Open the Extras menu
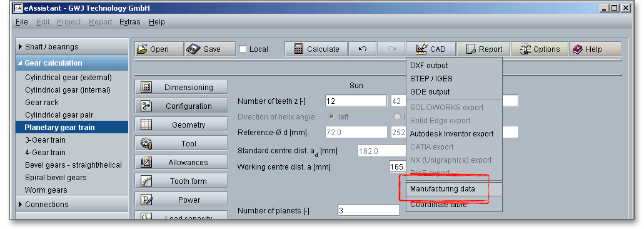This screenshot has width=644, height=229. coord(130,22)
